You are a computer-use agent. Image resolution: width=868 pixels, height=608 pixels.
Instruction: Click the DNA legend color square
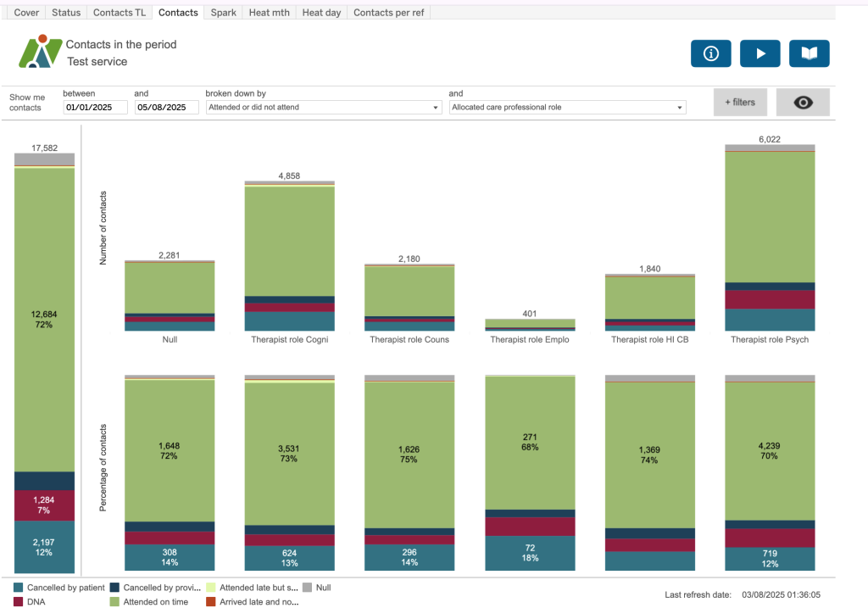pos(19,602)
